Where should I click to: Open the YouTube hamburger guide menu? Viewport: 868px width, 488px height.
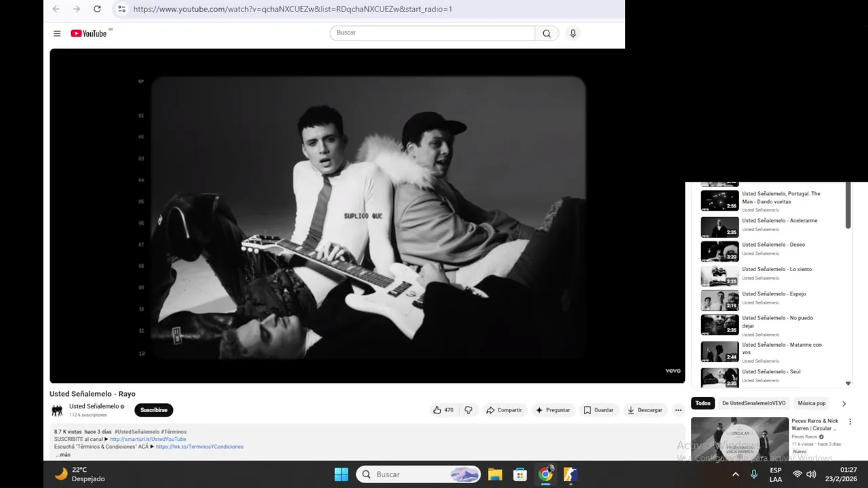point(57,33)
